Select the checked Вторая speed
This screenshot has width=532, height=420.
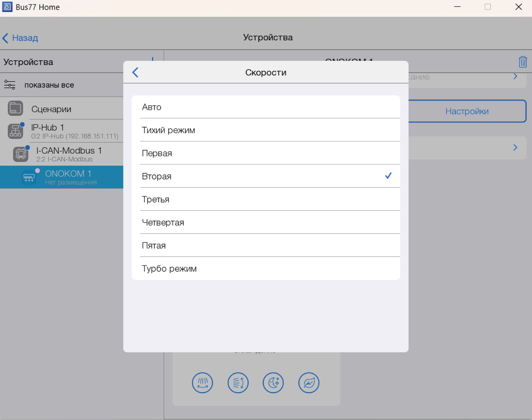(266, 176)
